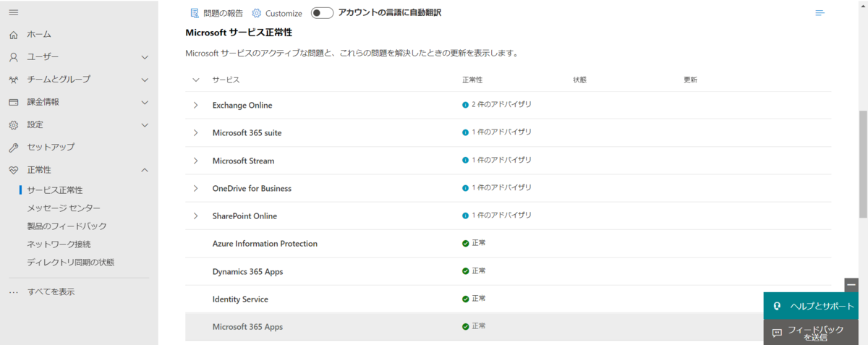Sort by the 正常性 column header
868x345 pixels.
pos(472,80)
